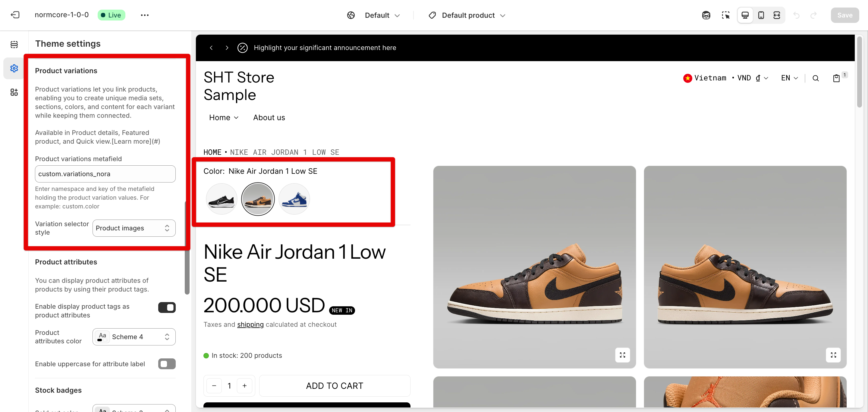This screenshot has height=412, width=868.
Task: Click the ADD TO CART button
Action: (x=334, y=386)
